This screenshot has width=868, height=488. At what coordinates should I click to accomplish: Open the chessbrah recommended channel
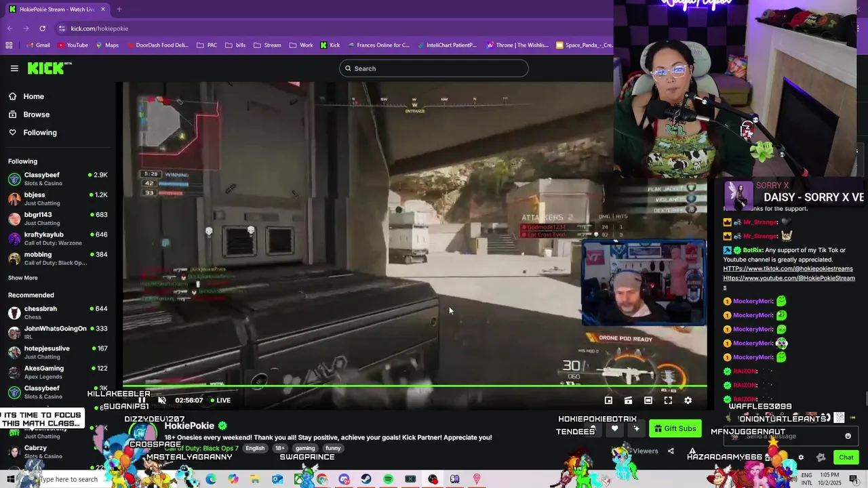click(x=58, y=312)
